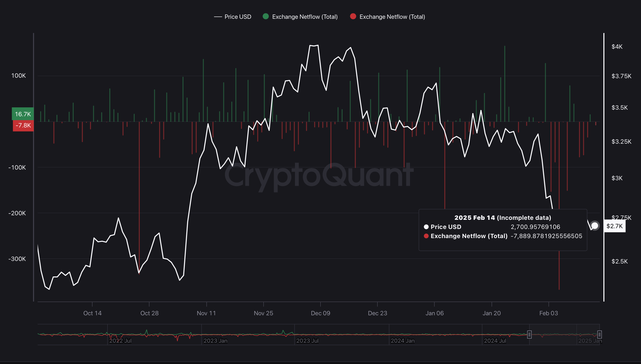The height and width of the screenshot is (364, 641).
Task: Click the red Exchange Netflow legend dot
Action: point(353,16)
